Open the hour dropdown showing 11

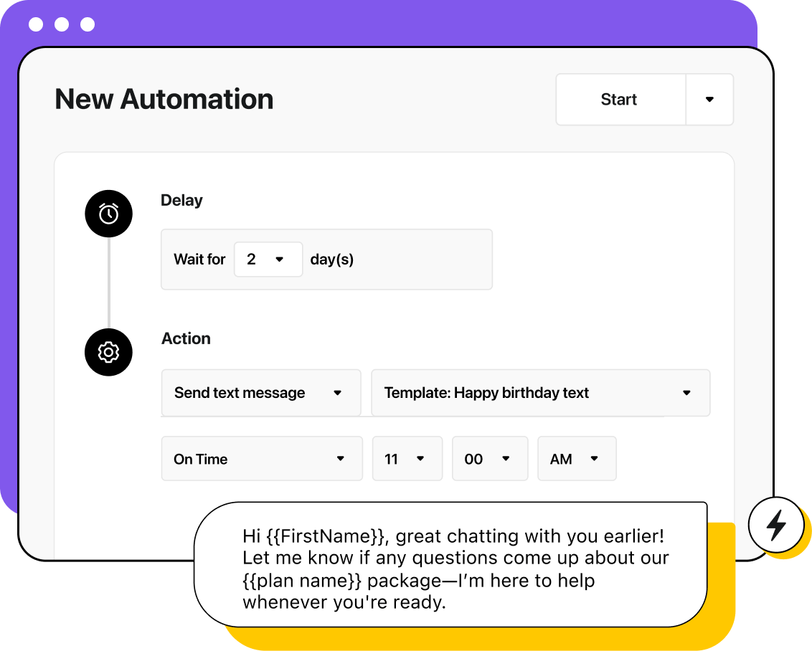point(407,458)
